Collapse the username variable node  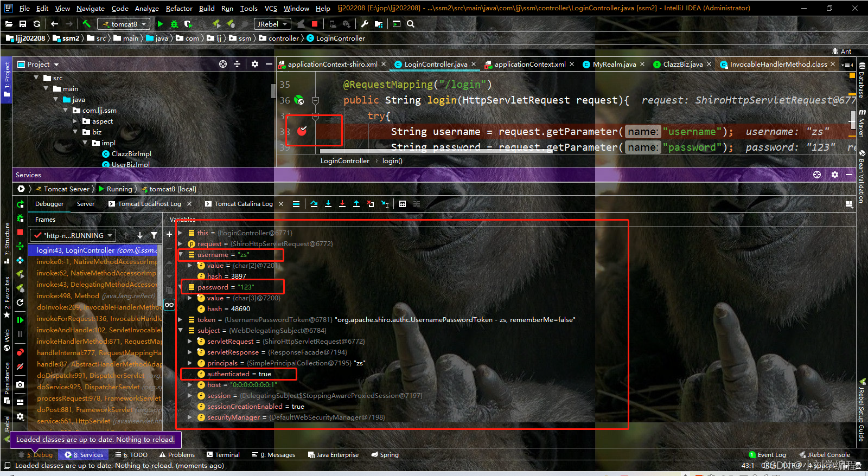click(x=181, y=254)
